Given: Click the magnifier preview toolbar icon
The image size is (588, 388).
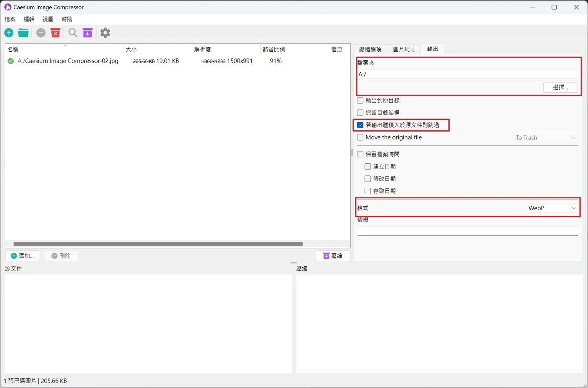Looking at the screenshot, I should click(73, 33).
